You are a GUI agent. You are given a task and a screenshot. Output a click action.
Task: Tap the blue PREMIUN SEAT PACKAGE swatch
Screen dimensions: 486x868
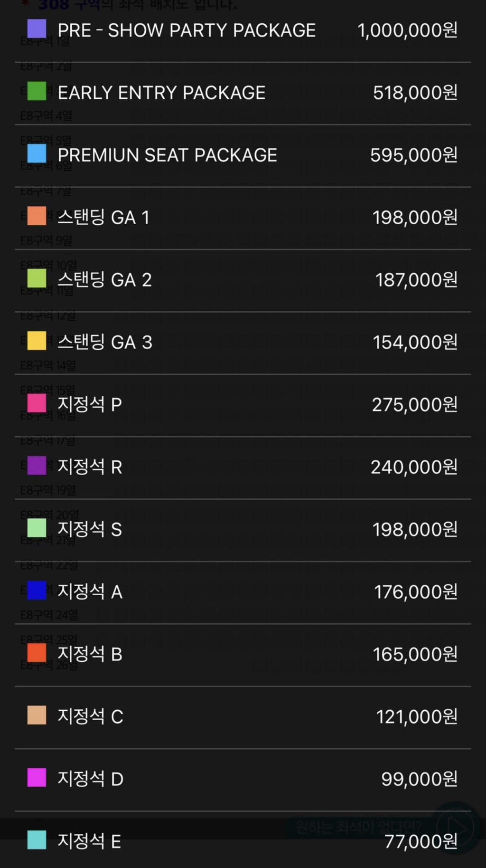click(37, 154)
